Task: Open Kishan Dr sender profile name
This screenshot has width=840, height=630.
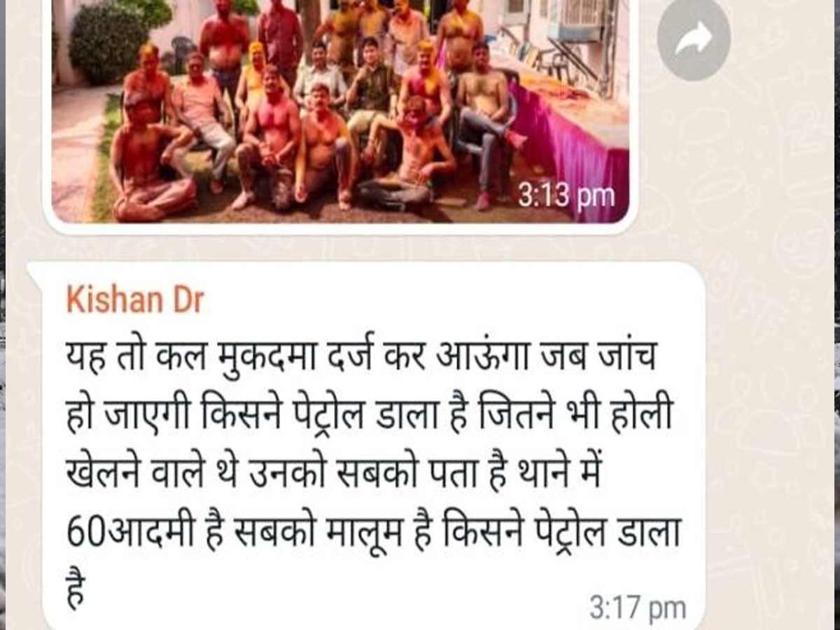Action: (x=134, y=300)
